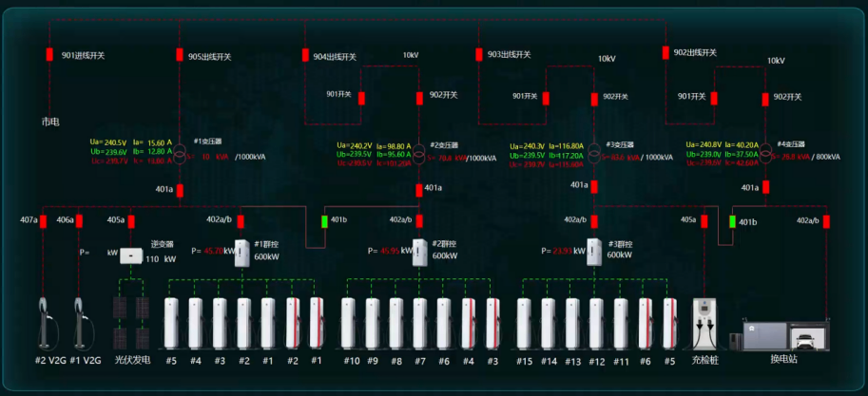Click charging pile #15
Screen dimensions: 868x396
tap(524, 323)
